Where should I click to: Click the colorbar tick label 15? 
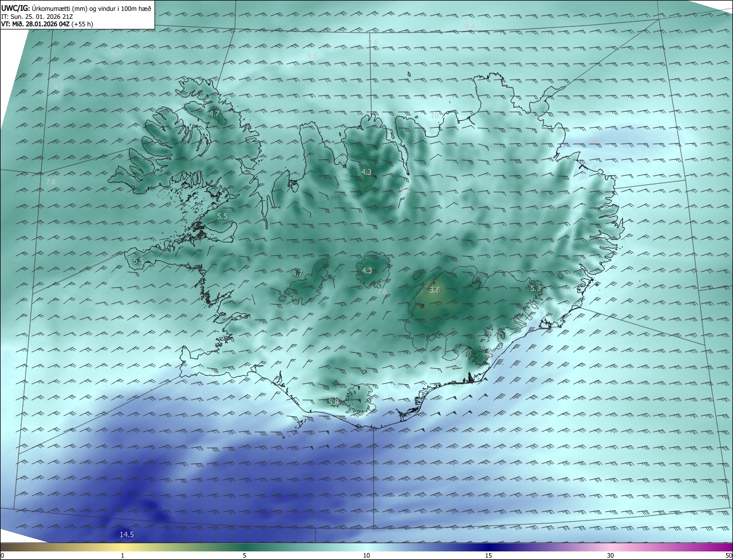[488, 555]
